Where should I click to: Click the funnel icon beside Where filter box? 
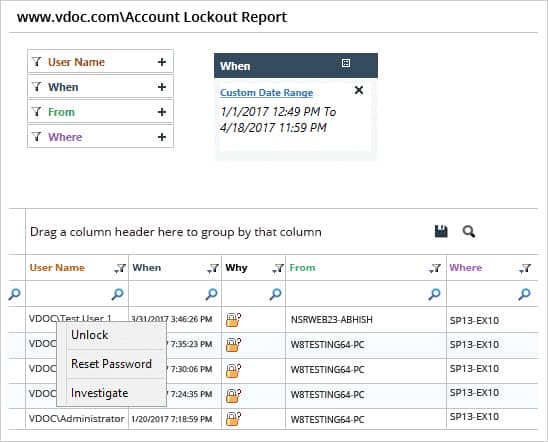pyautogui.click(x=37, y=137)
